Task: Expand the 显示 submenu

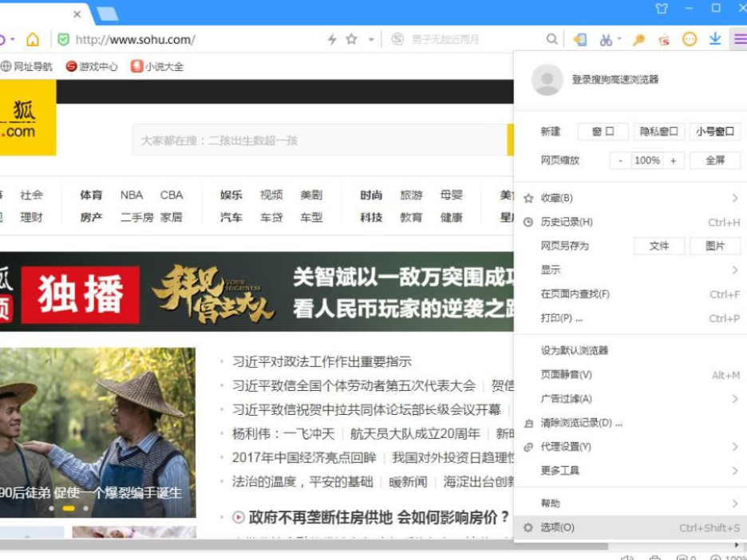Action: coord(630,270)
